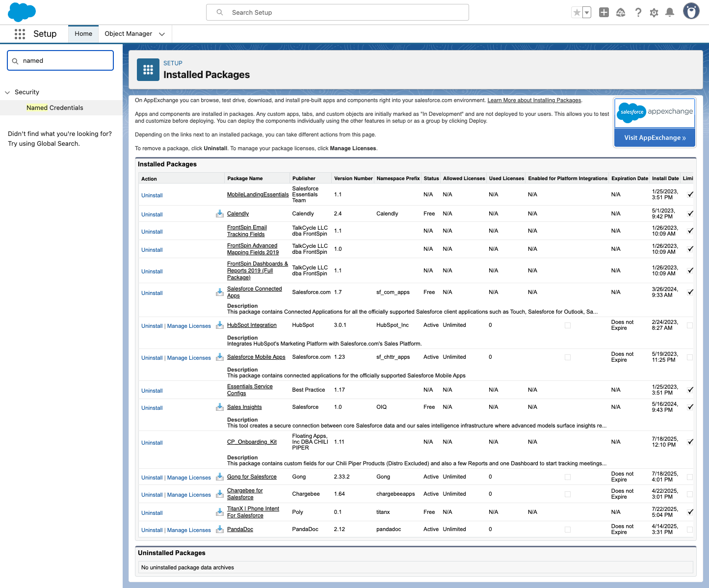Switch to the Home tab
709x588 pixels.
point(83,34)
